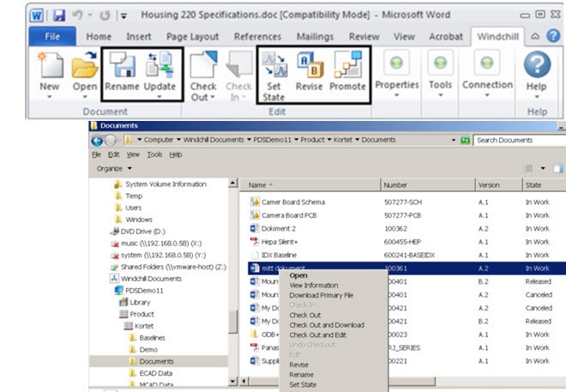This screenshot has height=392, width=566.
Task: Select the ECAD Data folder in tree
Action: pyautogui.click(x=155, y=373)
